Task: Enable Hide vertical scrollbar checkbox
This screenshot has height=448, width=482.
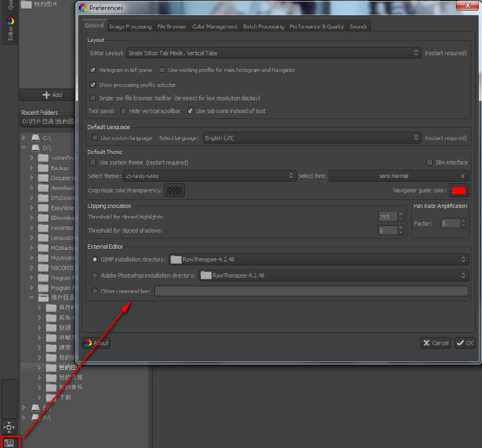Action: pyautogui.click(x=123, y=111)
